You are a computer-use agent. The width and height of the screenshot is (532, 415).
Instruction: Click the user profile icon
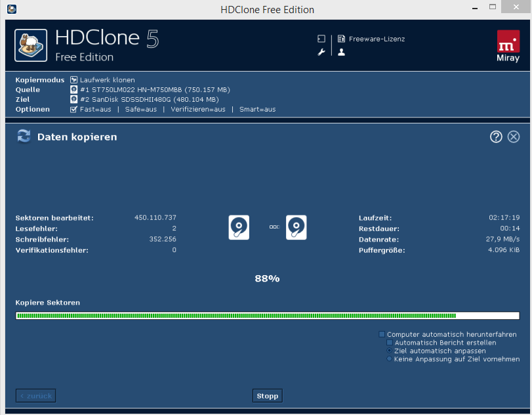(341, 53)
